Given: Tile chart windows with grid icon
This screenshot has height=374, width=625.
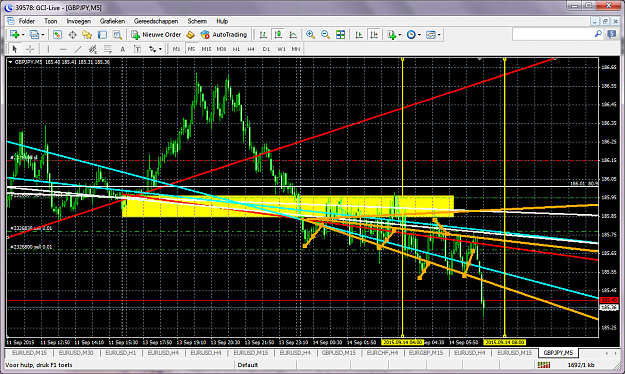Looking at the screenshot, I should [x=340, y=35].
